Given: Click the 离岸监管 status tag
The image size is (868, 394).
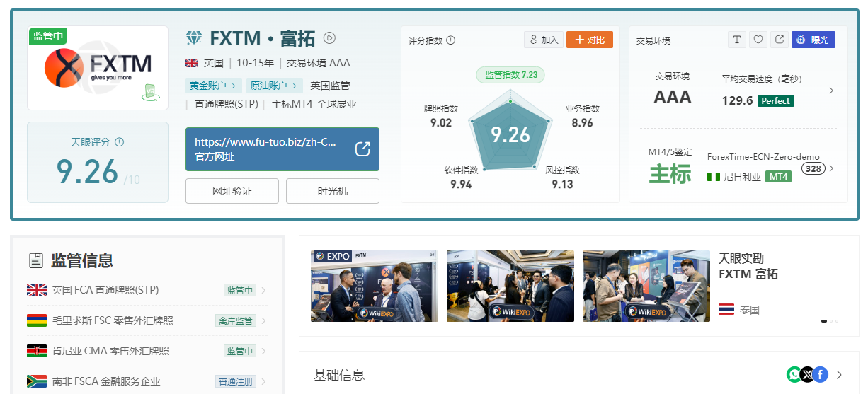Looking at the screenshot, I should (x=236, y=320).
